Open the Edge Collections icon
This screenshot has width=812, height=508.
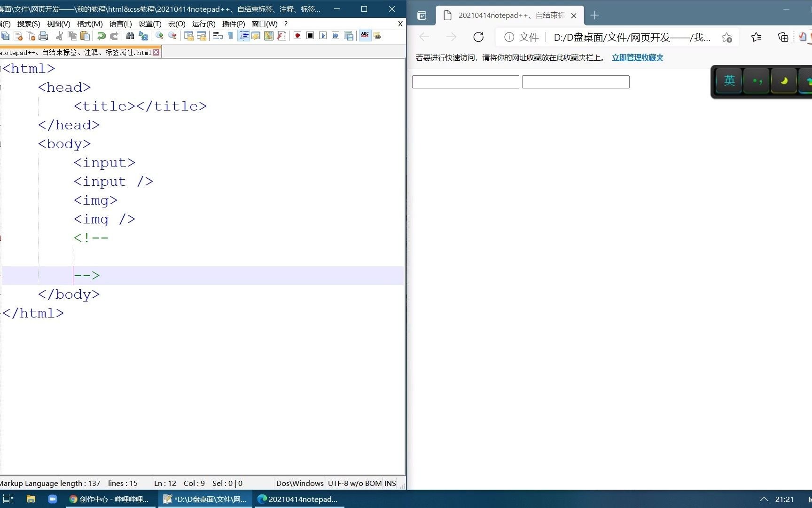pos(783,37)
